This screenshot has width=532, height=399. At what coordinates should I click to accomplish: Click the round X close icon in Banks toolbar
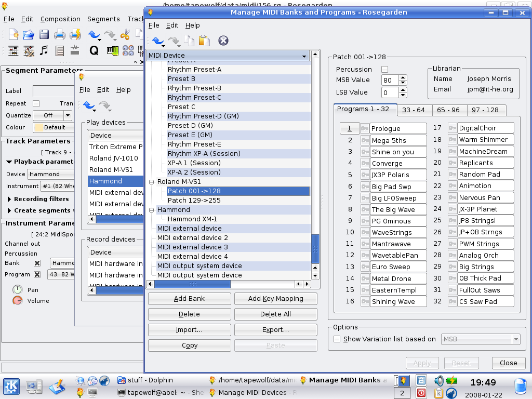click(223, 41)
